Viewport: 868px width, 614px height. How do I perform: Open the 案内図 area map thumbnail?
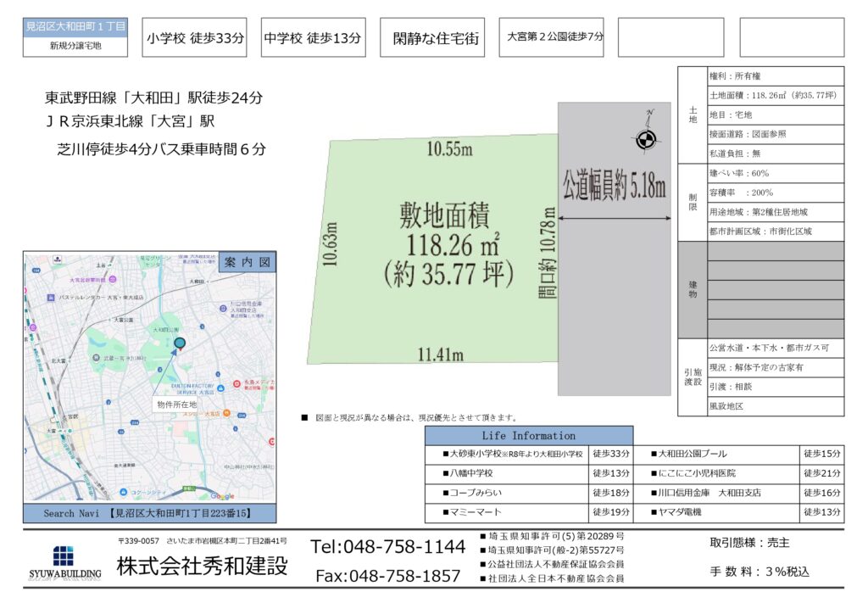pos(149,377)
